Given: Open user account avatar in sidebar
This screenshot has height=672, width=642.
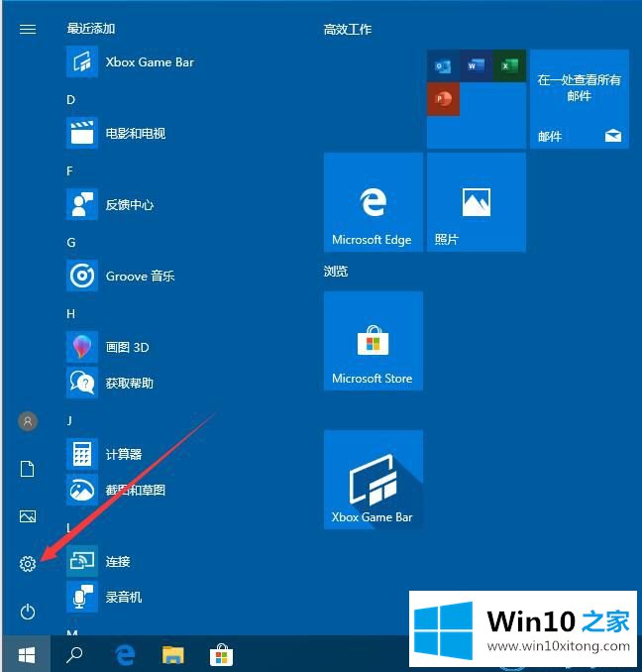Looking at the screenshot, I should pyautogui.click(x=28, y=421).
